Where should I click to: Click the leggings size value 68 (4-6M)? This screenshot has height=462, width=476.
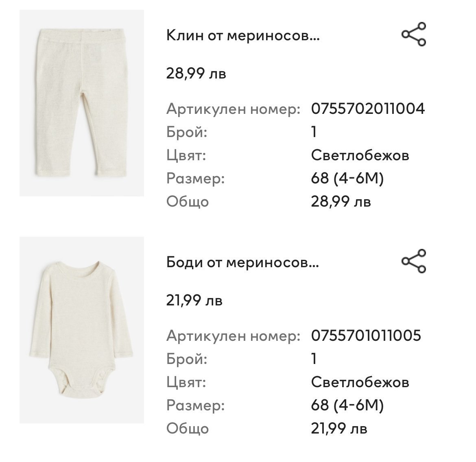click(x=347, y=179)
